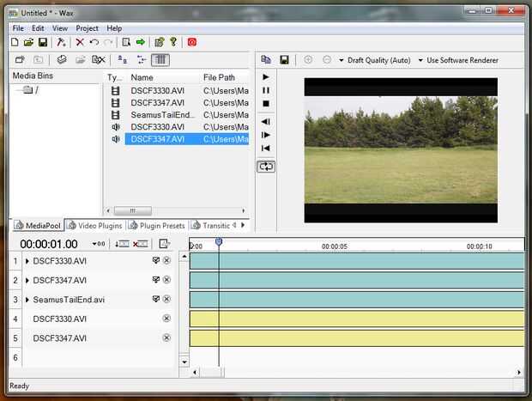
Task: Click the tree view icon in media pool toolbar
Action: pos(142,60)
